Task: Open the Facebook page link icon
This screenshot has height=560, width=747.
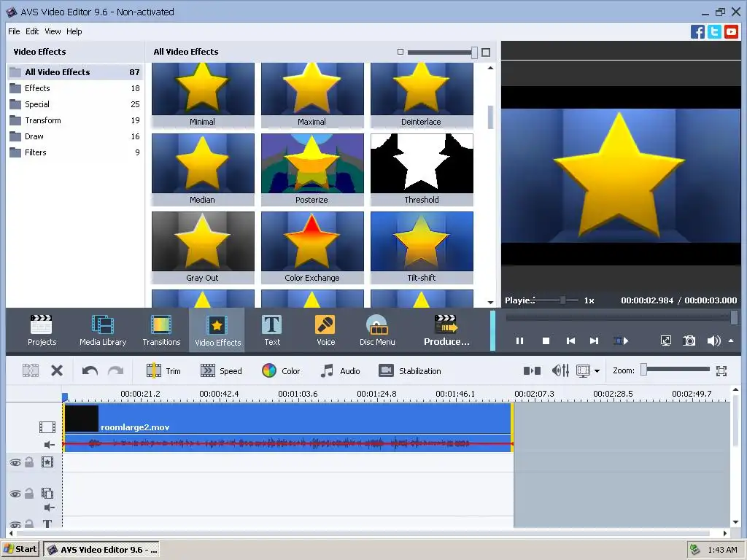Action: tap(697, 32)
